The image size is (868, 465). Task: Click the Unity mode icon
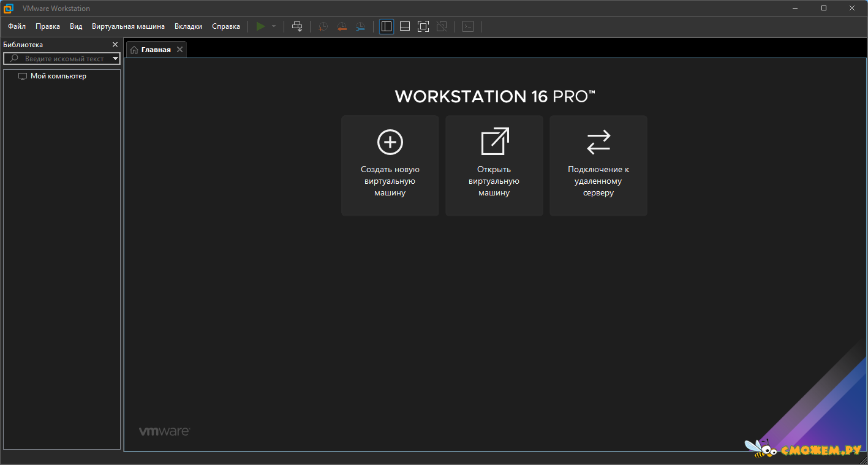(442, 26)
